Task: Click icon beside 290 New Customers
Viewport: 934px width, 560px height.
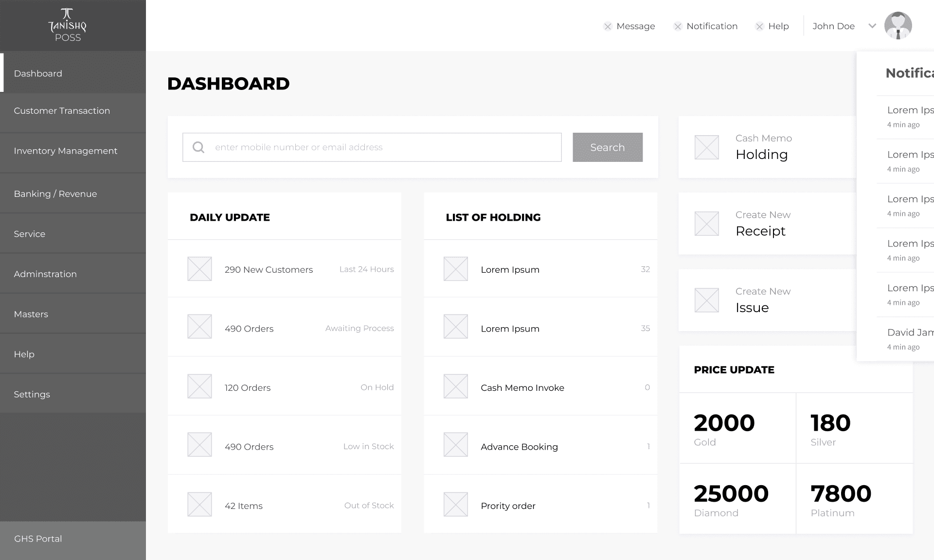Action: click(199, 269)
